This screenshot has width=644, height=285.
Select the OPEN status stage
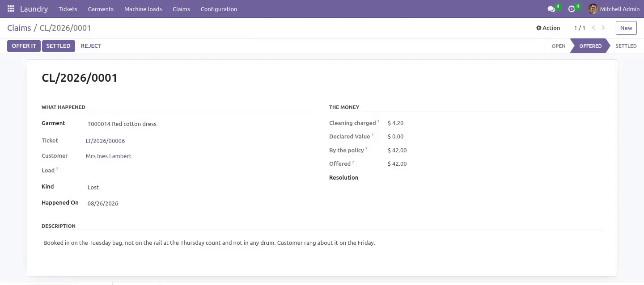point(558,46)
